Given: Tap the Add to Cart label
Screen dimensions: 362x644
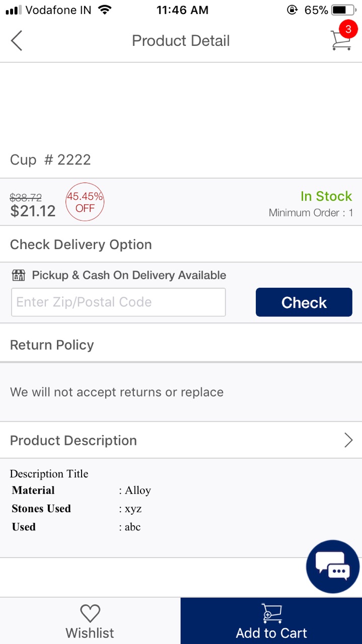Looking at the screenshot, I should [x=271, y=633].
